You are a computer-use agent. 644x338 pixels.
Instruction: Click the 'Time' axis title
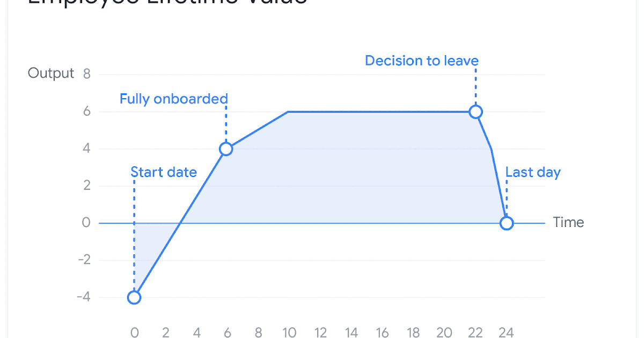click(568, 222)
